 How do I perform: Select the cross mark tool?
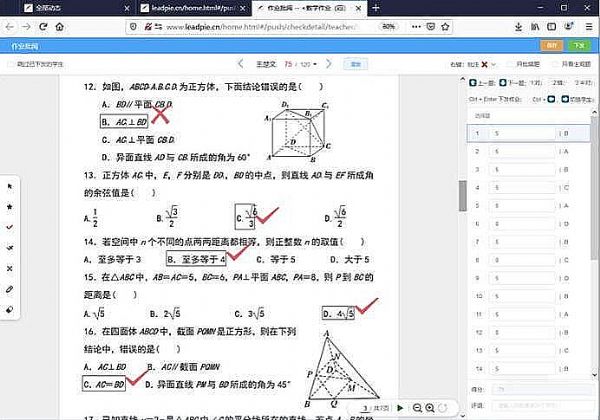click(x=10, y=269)
